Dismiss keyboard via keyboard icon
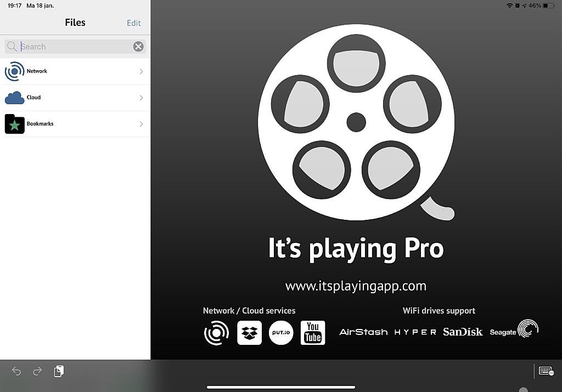562x392 pixels. click(x=546, y=371)
